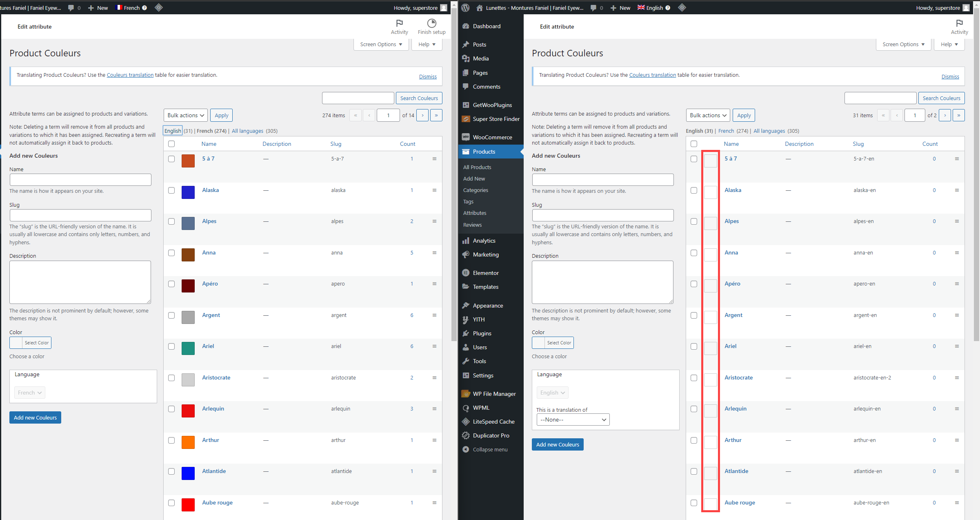980x520 pixels.
Task: Open WP File Manager from sidebar
Action: (494, 394)
